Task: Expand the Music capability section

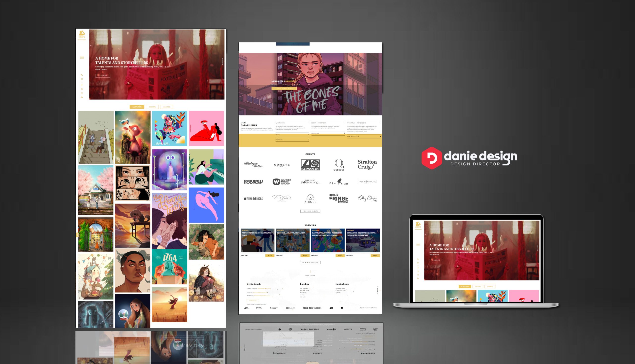Action: tap(309, 135)
